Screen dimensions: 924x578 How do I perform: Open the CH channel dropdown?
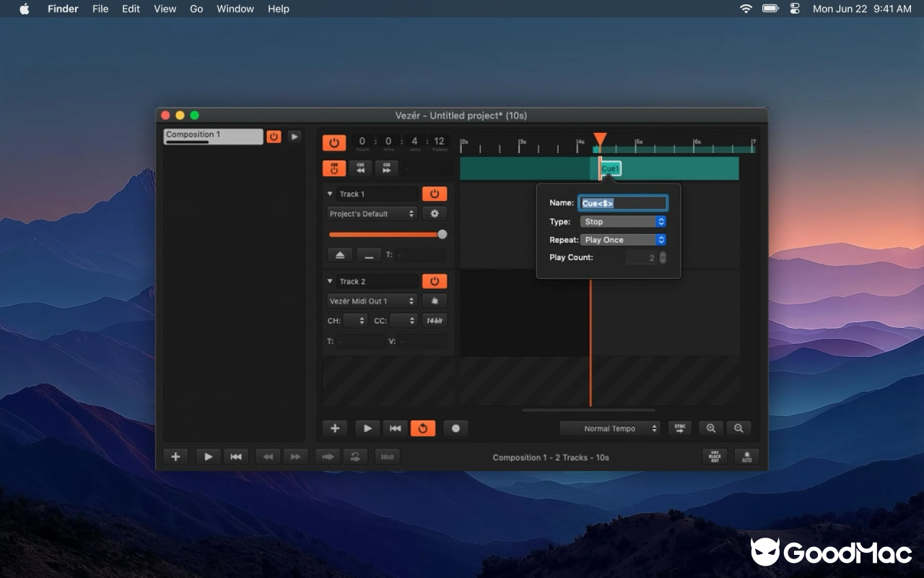coord(355,321)
